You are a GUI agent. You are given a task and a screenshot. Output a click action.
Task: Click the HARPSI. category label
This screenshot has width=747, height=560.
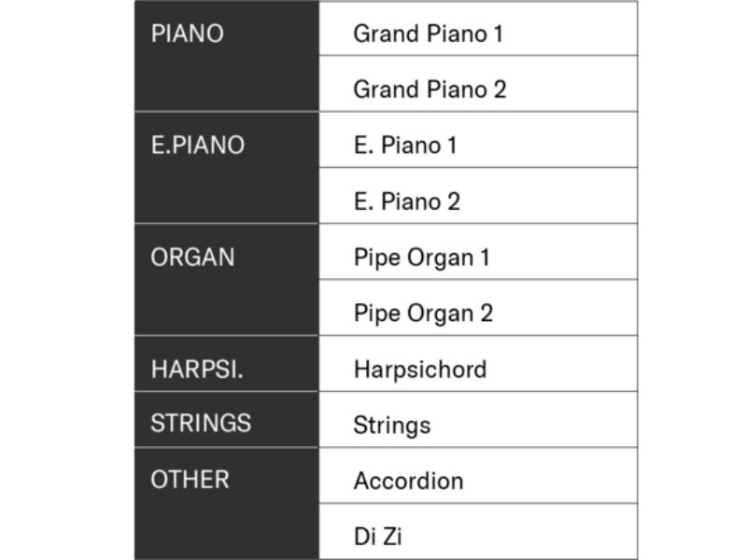tap(196, 370)
